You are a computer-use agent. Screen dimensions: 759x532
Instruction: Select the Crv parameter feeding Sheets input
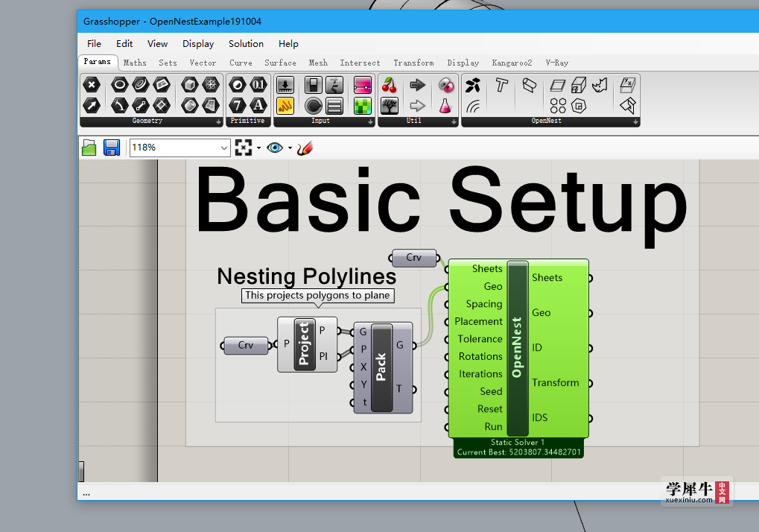414,258
